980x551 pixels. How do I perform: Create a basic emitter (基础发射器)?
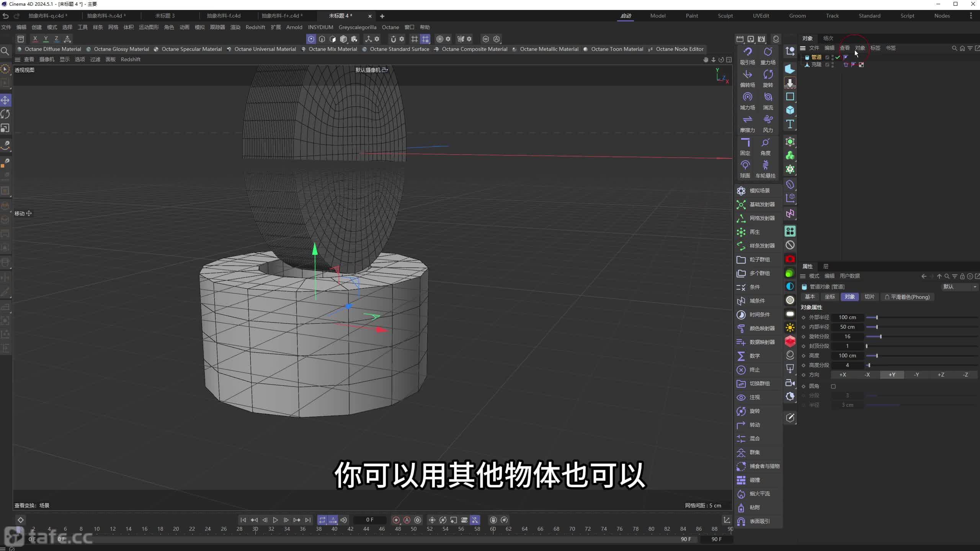[758, 204]
